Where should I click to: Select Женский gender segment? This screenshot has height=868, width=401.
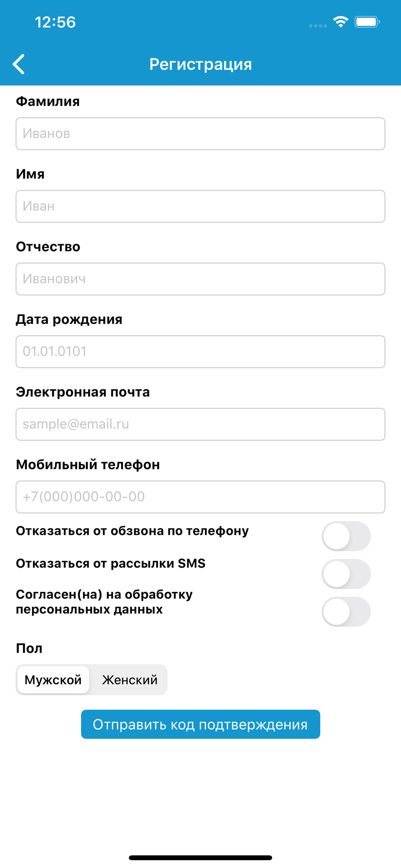[x=129, y=680]
